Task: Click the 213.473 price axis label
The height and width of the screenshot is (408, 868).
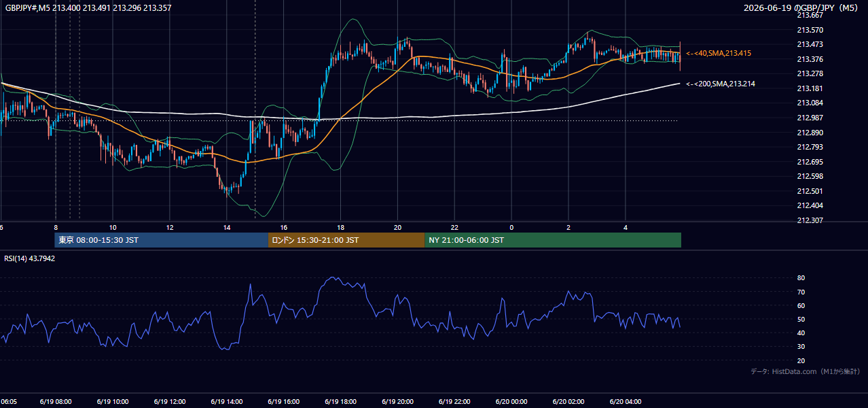Action: coord(810,44)
